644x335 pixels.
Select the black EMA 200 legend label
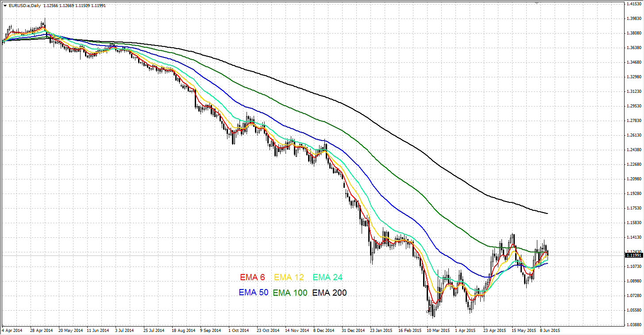(329, 293)
